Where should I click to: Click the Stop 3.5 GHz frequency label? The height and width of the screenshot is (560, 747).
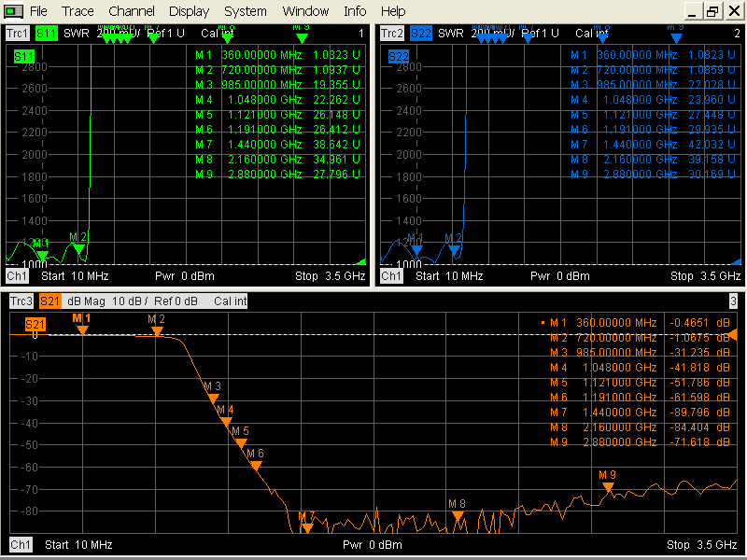(x=700, y=545)
